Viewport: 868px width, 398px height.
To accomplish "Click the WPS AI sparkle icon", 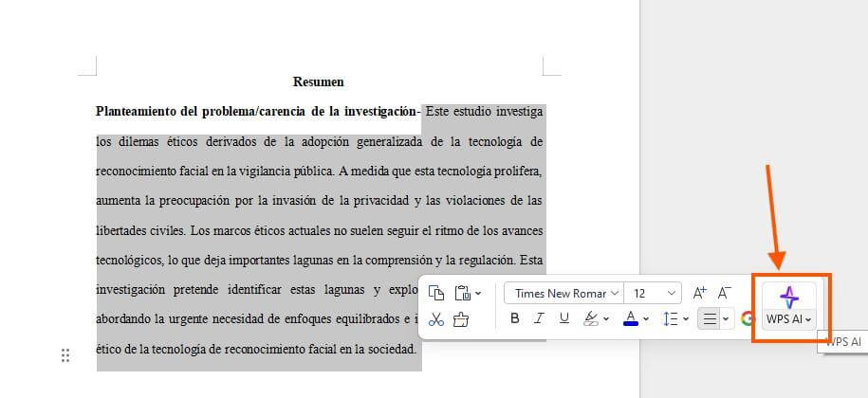I will [x=789, y=298].
